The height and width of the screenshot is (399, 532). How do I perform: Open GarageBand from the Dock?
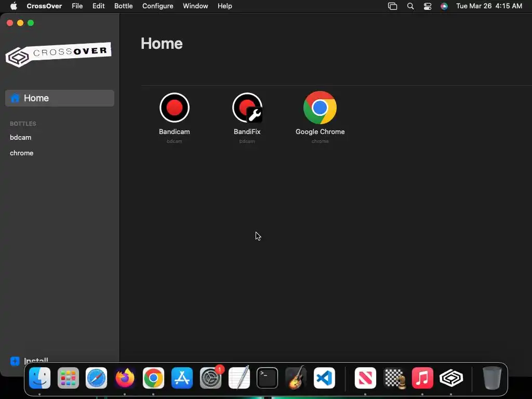(x=296, y=378)
